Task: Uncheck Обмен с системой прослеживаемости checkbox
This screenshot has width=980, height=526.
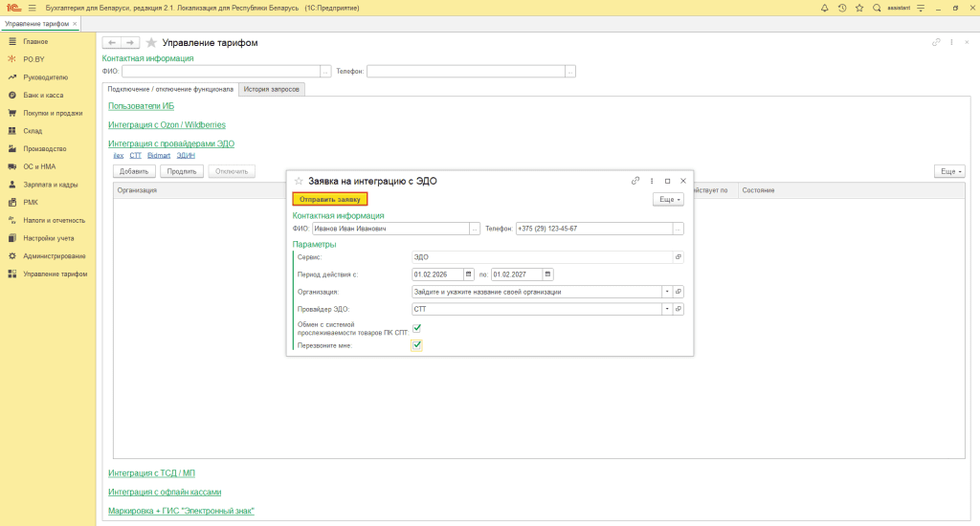Action: tap(416, 328)
